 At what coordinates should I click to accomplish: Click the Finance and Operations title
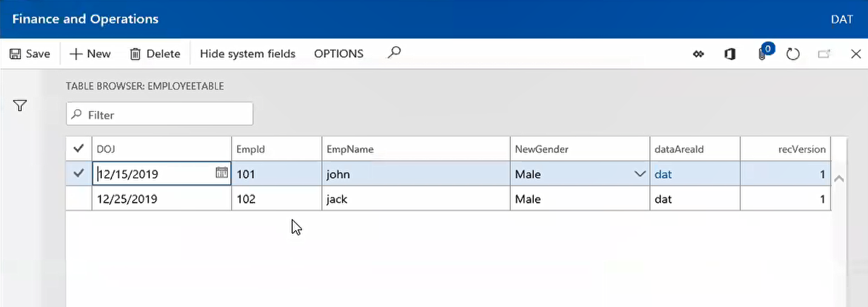[x=85, y=19]
